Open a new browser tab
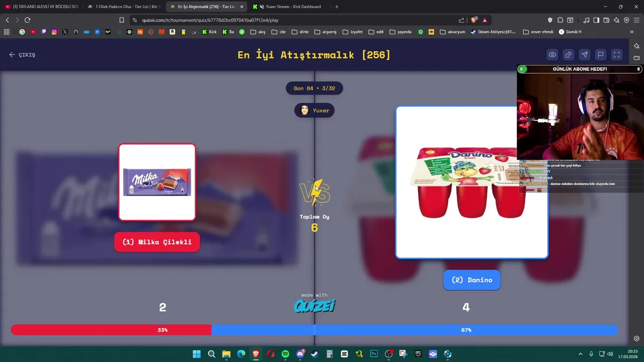The width and height of the screenshot is (644, 362). tap(337, 7)
